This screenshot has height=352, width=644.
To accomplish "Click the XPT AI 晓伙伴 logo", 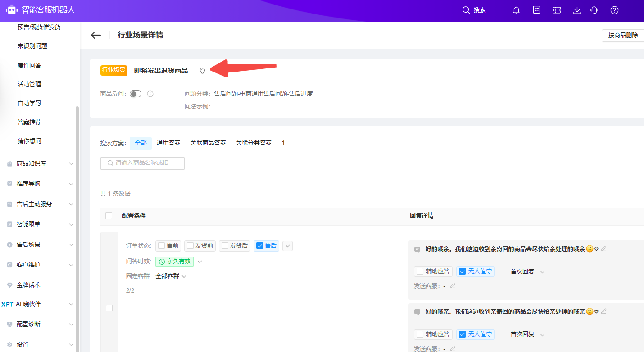I will click(7, 304).
